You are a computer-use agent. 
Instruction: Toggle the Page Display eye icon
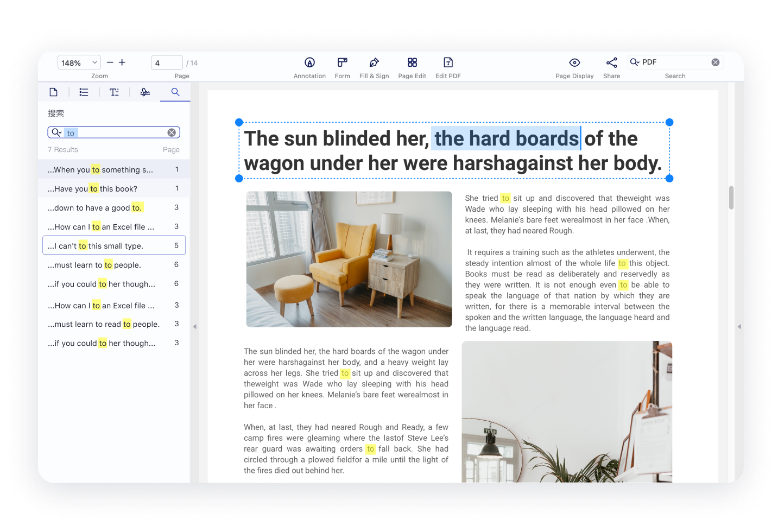click(574, 63)
